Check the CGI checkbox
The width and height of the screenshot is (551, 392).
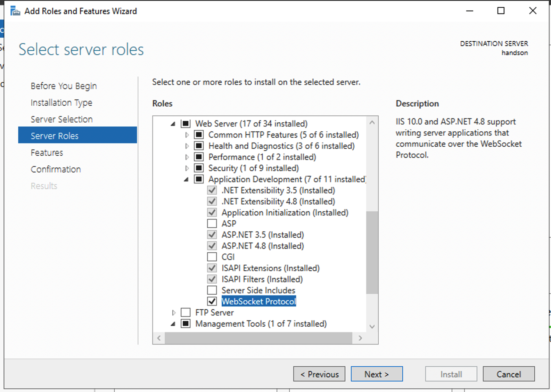212,257
